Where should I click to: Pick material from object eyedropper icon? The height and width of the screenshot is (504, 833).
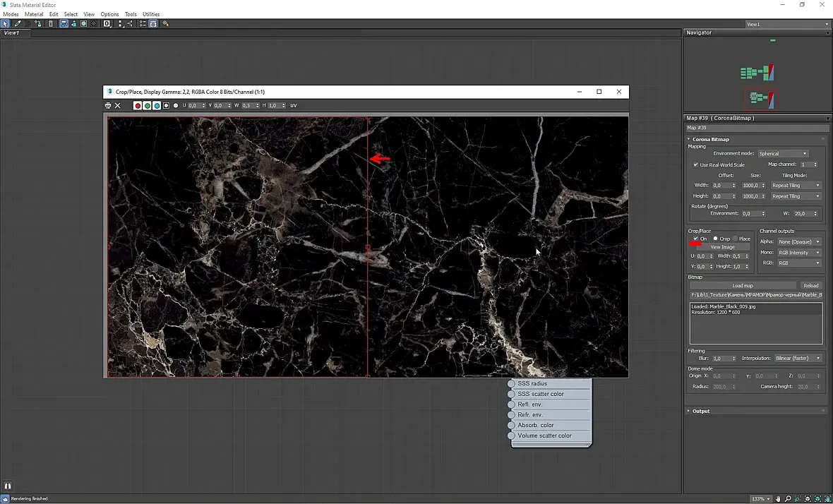[18, 23]
